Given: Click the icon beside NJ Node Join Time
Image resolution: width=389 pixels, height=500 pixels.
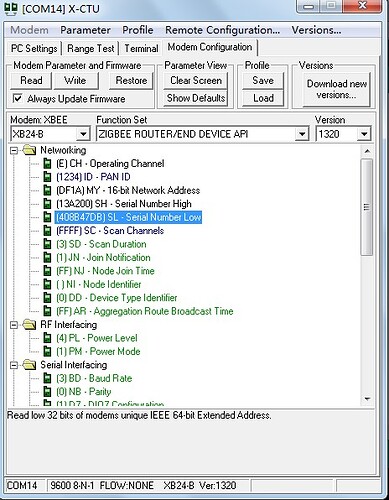Looking at the screenshot, I should 48,271.
